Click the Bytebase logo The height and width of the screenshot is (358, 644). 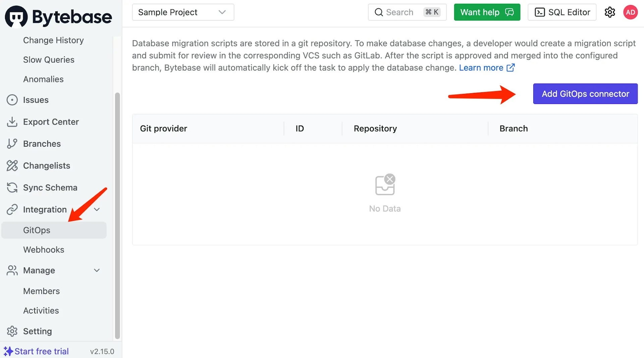pyautogui.click(x=58, y=17)
